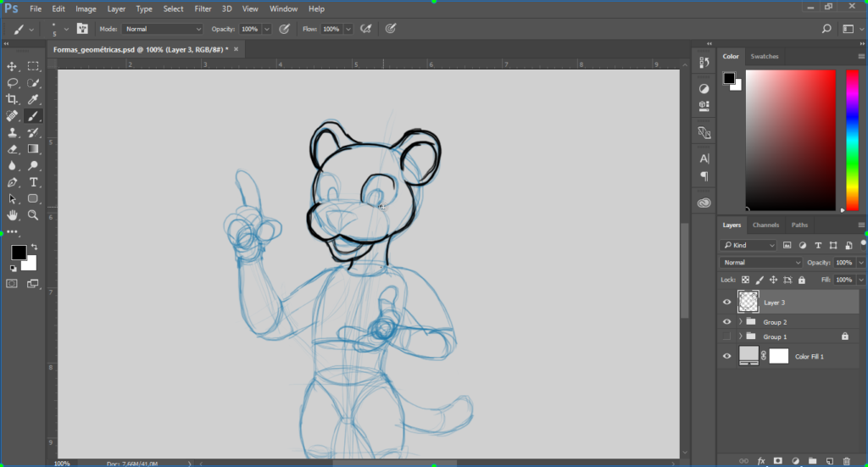
Task: Open the Brush Preset picker arrow
Action: [66, 29]
